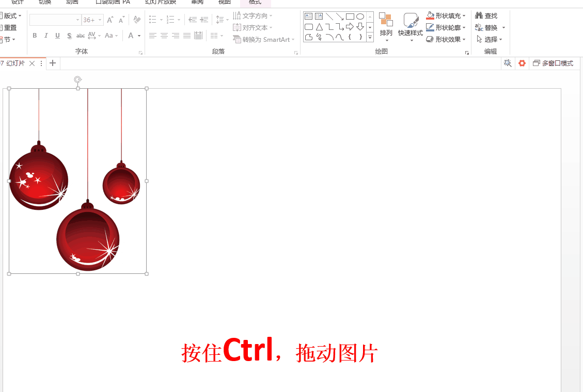Click 查找 find button

click(x=486, y=15)
